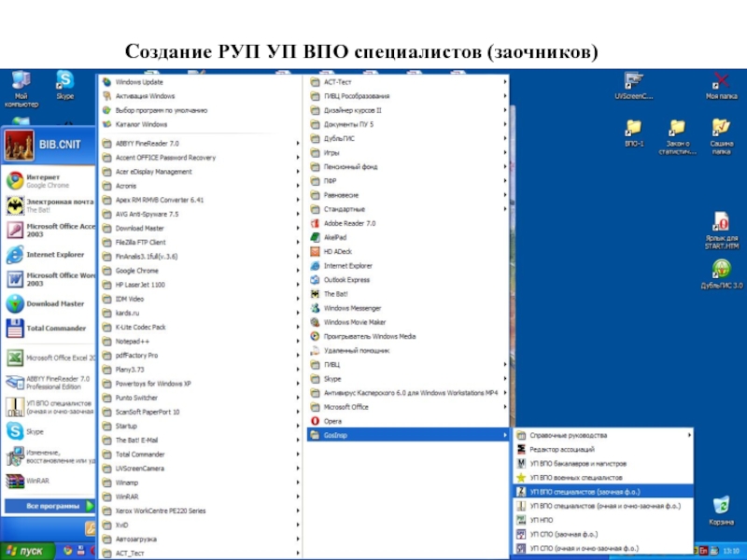
Task: Expand Справочные руководства submenu arrow
Action: click(x=689, y=435)
